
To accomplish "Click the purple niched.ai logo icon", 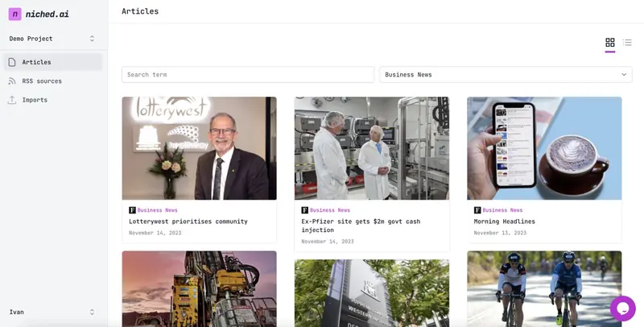I will [x=14, y=14].
